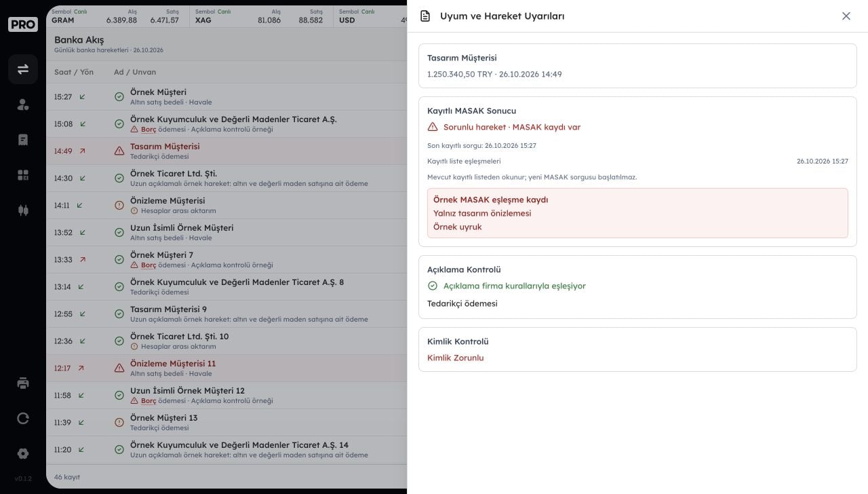Click the Saat / Yön column header
The image size is (868, 494).
point(74,72)
